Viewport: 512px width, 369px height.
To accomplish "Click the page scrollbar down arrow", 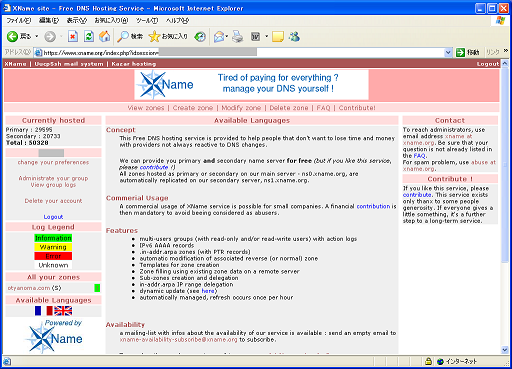I will coord(505,350).
